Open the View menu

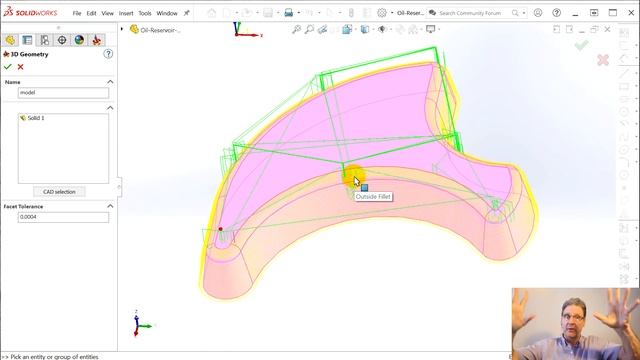(x=107, y=13)
